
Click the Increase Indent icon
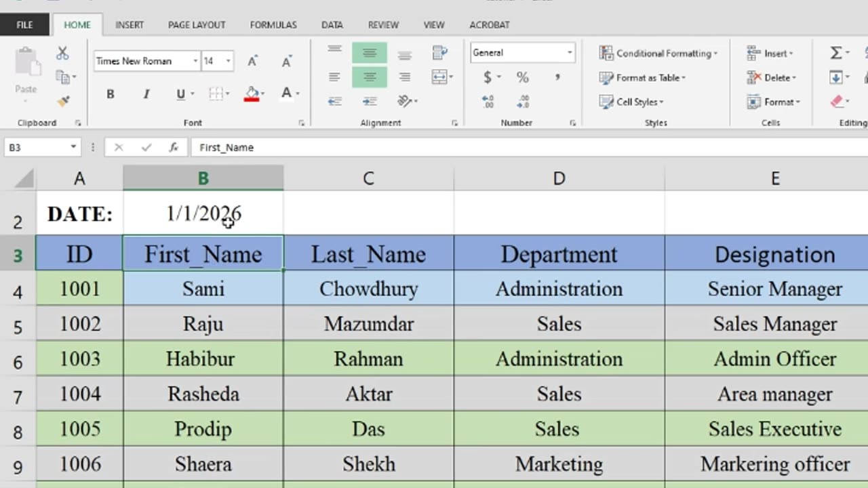370,102
